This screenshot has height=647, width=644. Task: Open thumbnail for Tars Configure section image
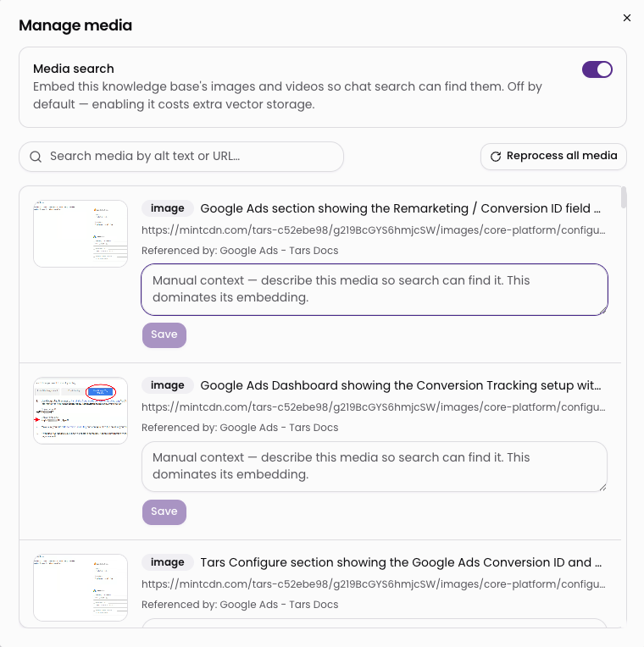tap(80, 588)
